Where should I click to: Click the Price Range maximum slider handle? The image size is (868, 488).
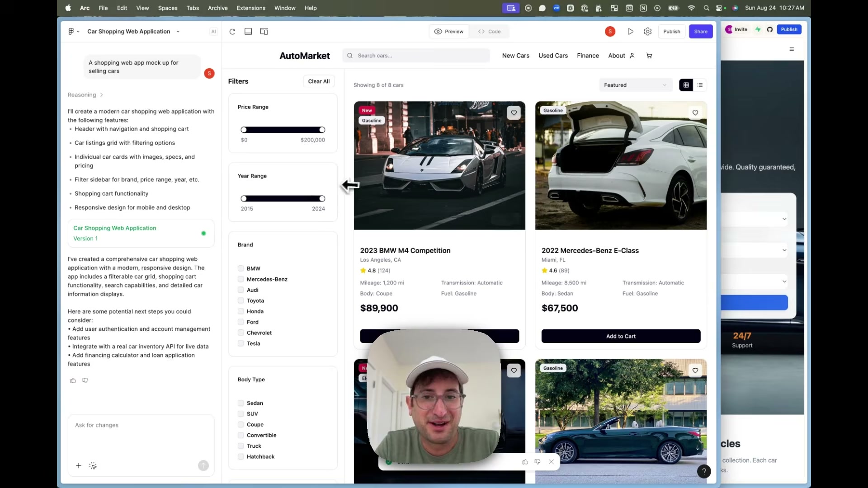[322, 130]
